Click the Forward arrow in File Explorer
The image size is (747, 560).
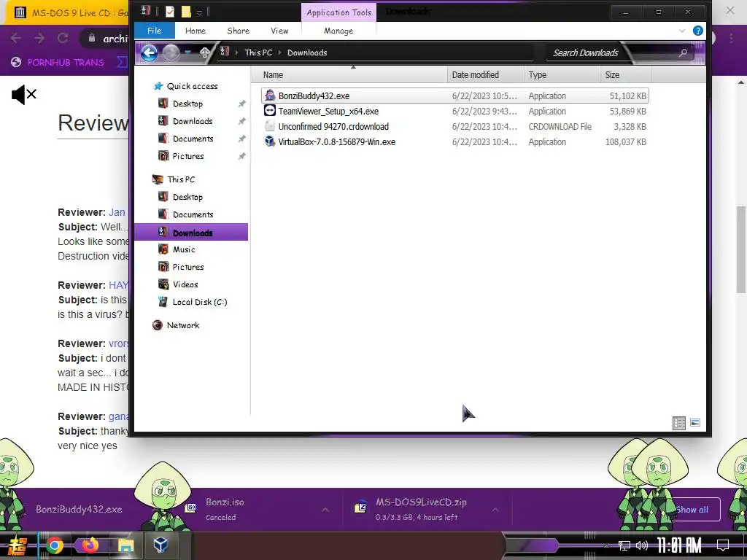click(x=171, y=52)
